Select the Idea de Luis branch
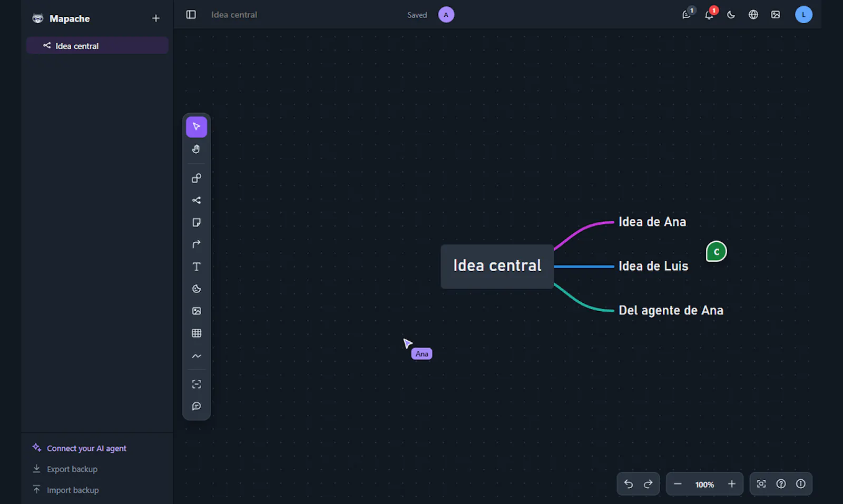843x504 pixels. pyautogui.click(x=653, y=266)
